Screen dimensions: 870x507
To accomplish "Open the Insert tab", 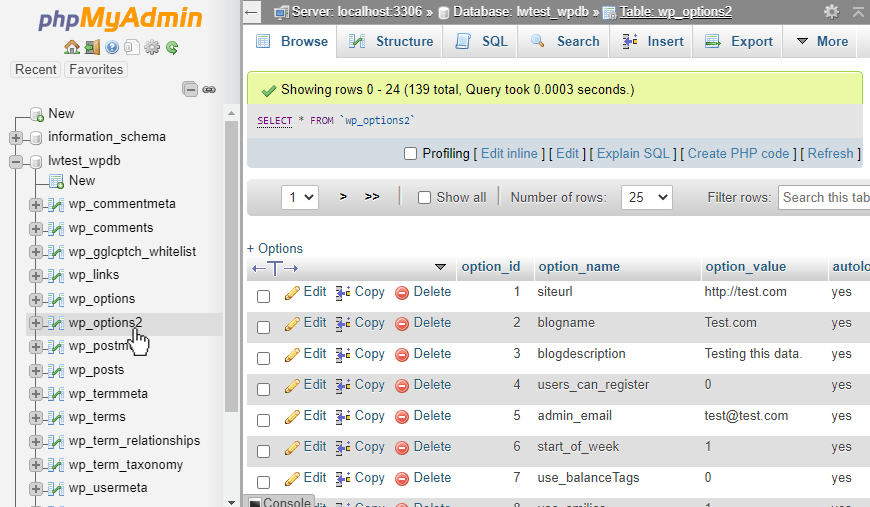I will (x=652, y=42).
